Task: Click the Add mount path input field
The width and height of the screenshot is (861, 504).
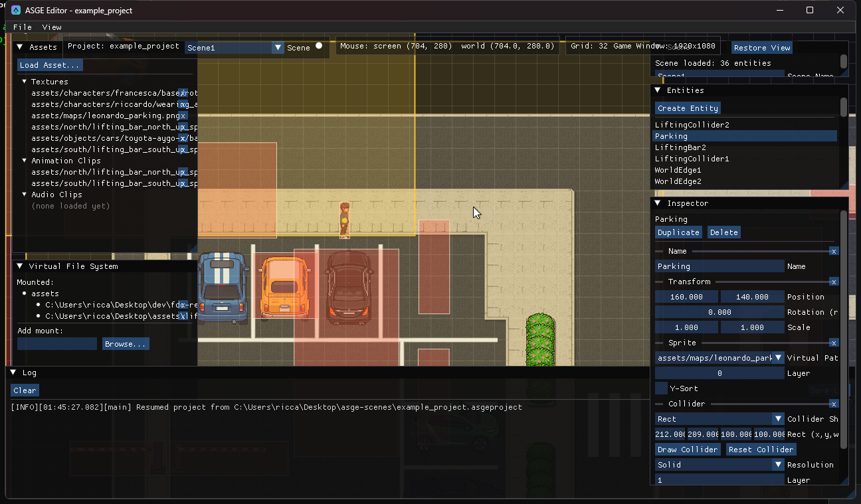Action: coord(57,344)
